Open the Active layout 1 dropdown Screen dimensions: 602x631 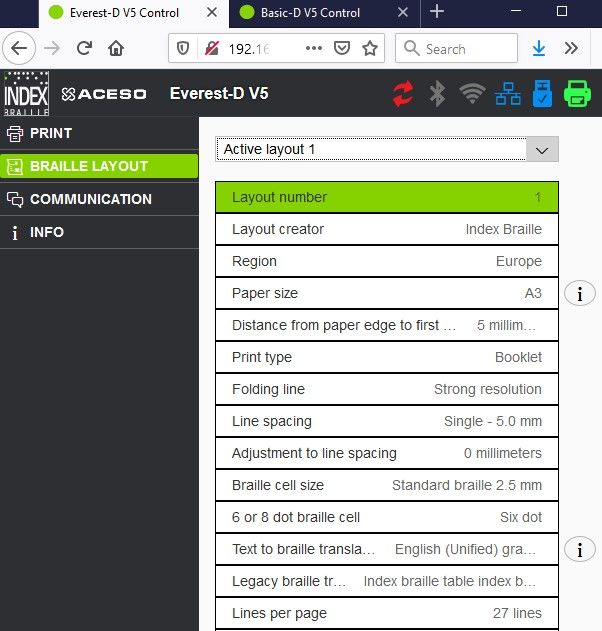click(387, 149)
